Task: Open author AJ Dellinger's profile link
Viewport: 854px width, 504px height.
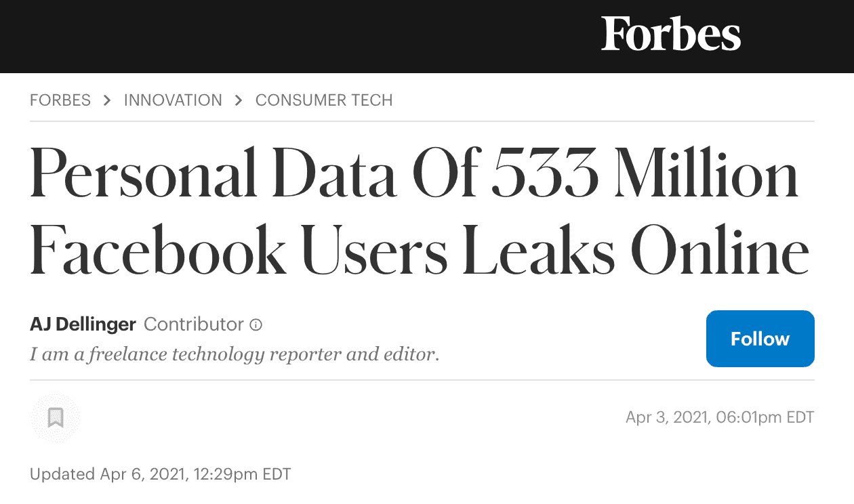Action: 83,324
